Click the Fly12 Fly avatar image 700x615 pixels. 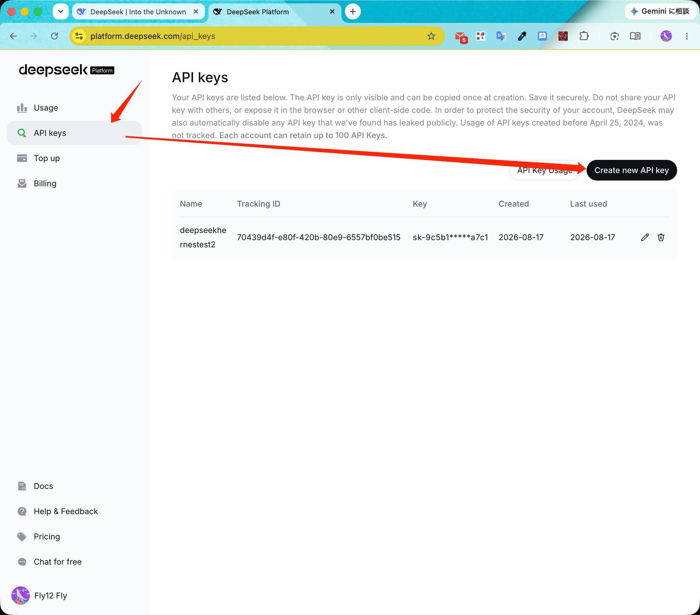coord(21,596)
